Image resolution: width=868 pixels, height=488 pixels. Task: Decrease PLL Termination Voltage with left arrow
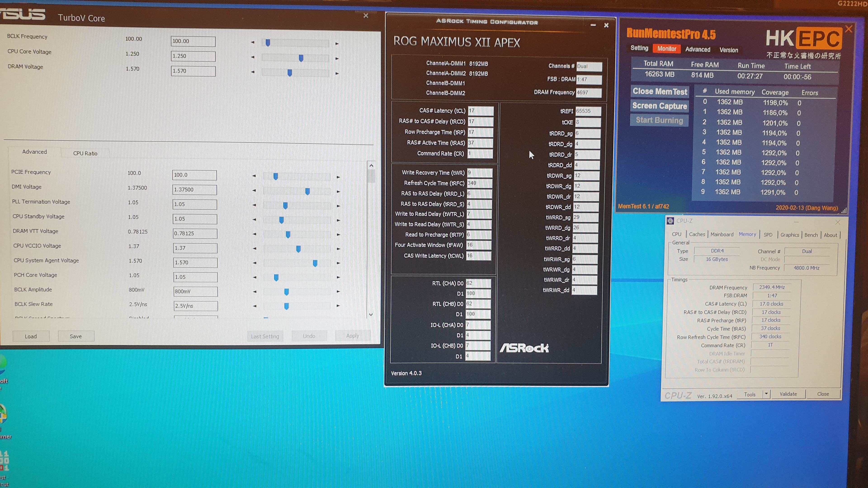click(x=254, y=205)
